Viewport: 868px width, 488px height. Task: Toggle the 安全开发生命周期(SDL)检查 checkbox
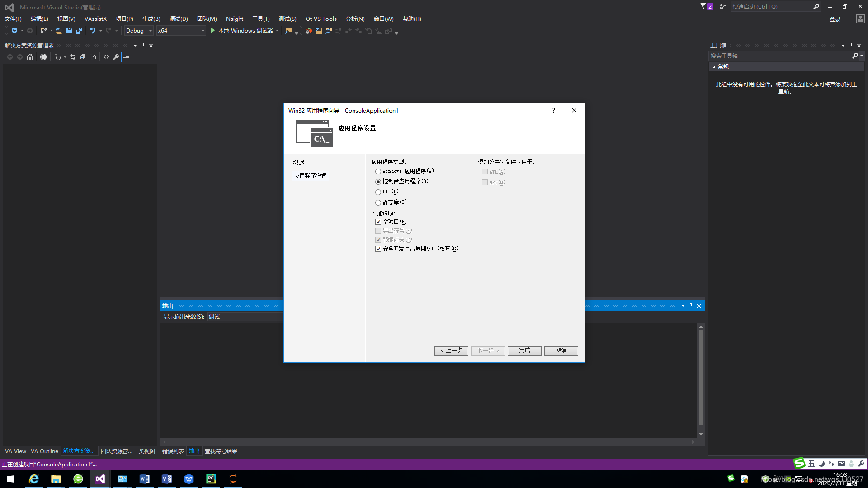click(x=378, y=249)
